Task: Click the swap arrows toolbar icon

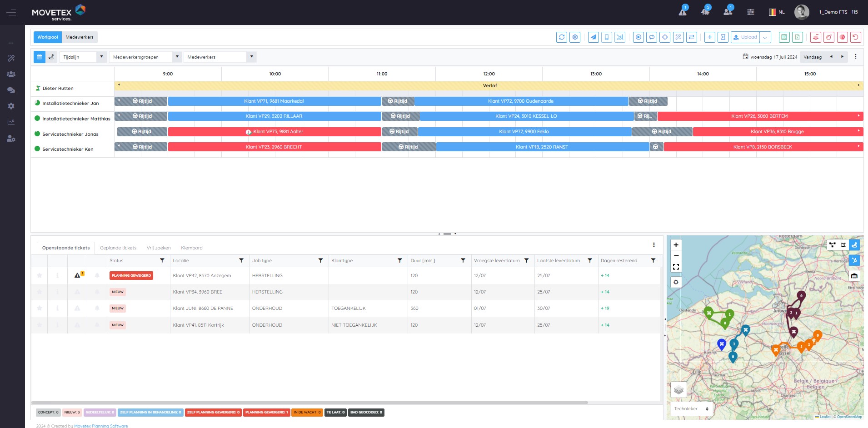Action: coord(692,37)
